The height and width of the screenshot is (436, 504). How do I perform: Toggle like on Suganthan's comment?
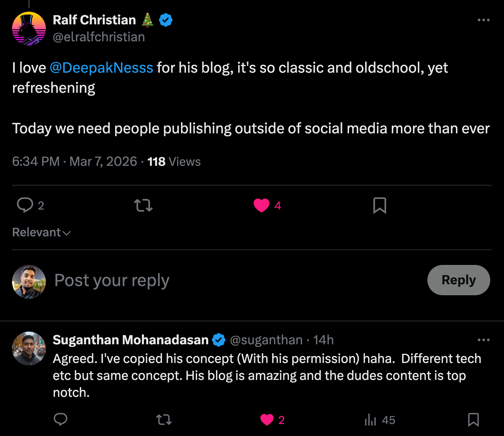[267, 419]
